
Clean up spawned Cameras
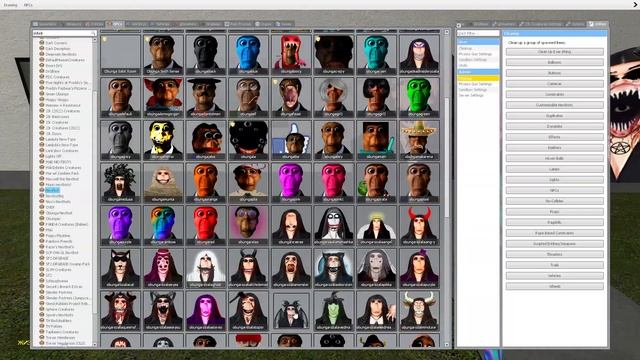pyautogui.click(x=554, y=84)
